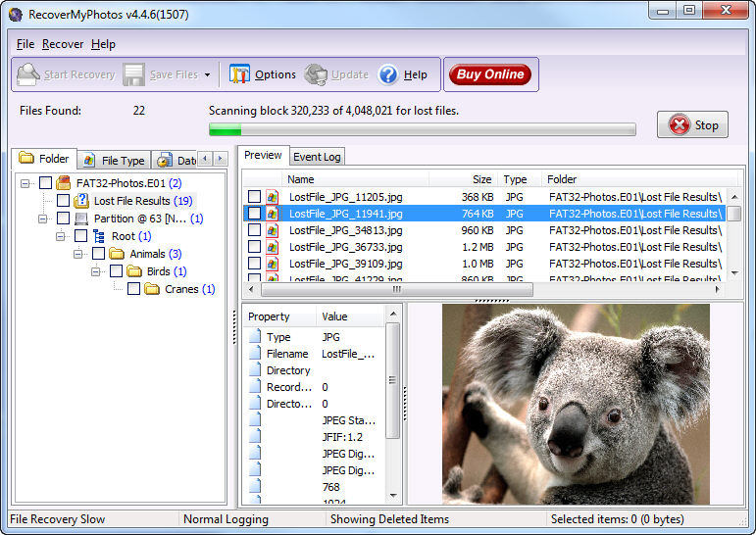The width and height of the screenshot is (756, 535).
Task: Click the FAT32-Photos.E01 drive icon in tree
Action: click(x=64, y=183)
